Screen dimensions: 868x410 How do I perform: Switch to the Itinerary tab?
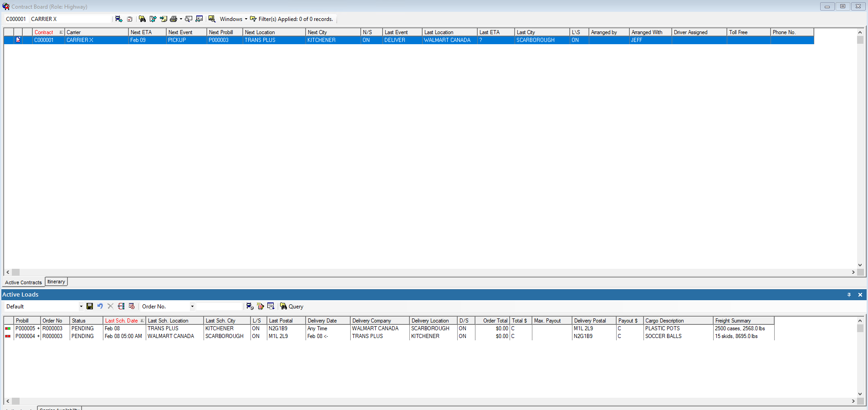click(x=56, y=282)
